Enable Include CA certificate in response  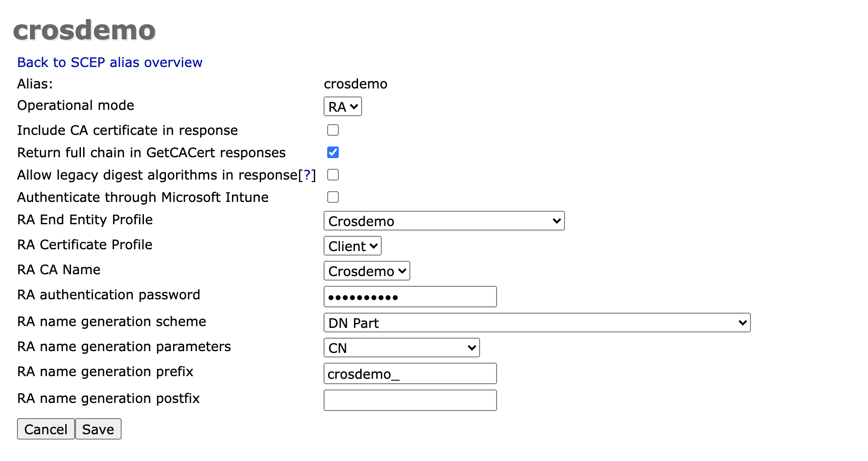[x=333, y=130]
